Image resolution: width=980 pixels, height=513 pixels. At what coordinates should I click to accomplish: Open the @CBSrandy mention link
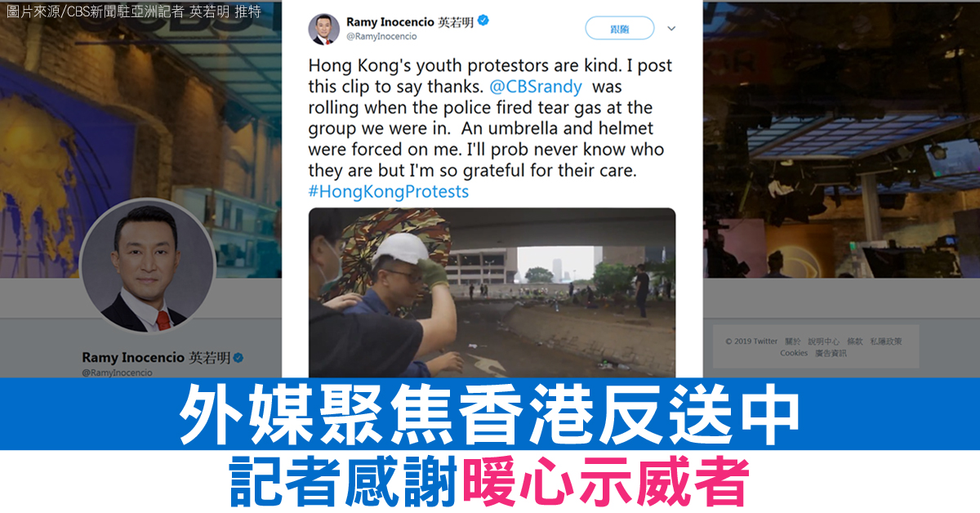pyautogui.click(x=535, y=86)
